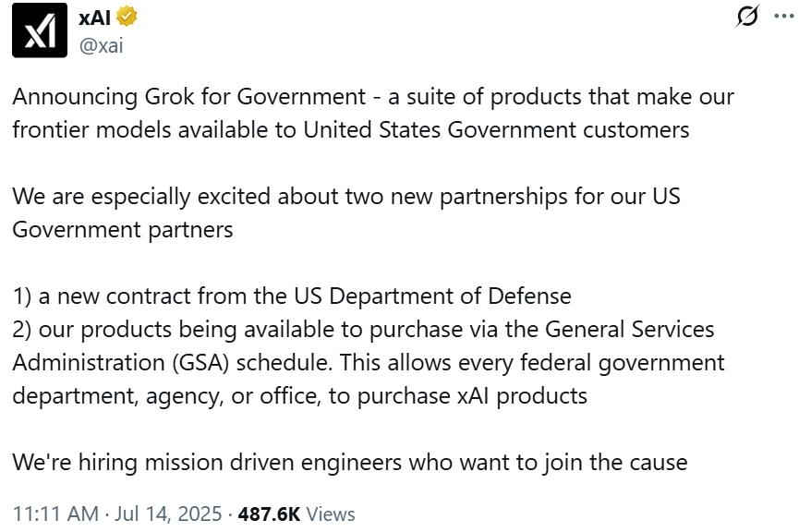Viewport: 799px width, 532px height.
Task: Click the 'General Services' line of item 2
Action: pos(363,330)
